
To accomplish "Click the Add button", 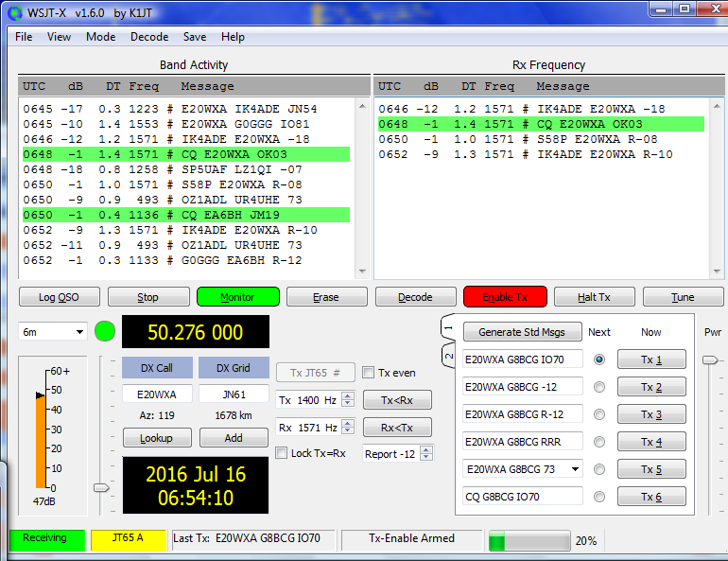I will pos(234,438).
